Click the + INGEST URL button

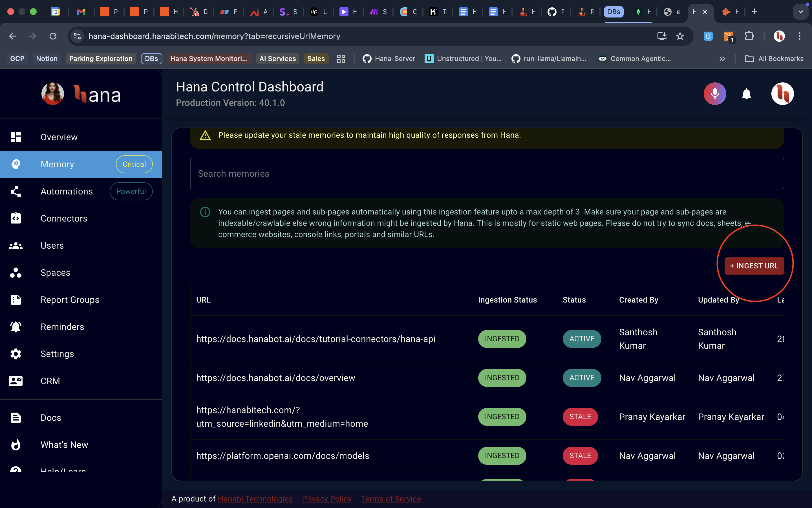754,266
